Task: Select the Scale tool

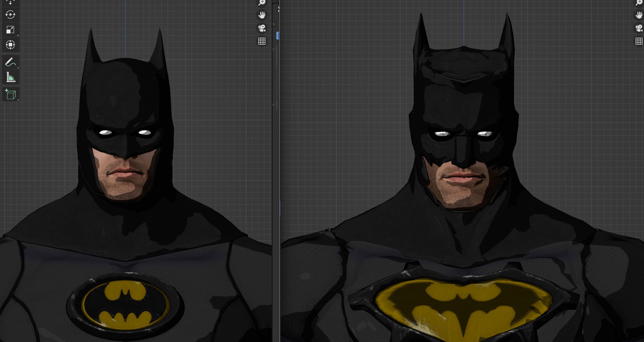Action: point(10,30)
